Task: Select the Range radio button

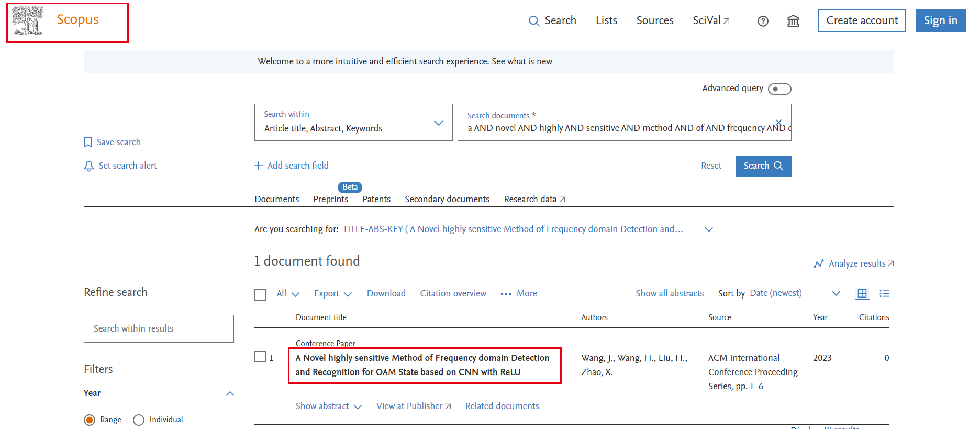Action: coord(90,420)
